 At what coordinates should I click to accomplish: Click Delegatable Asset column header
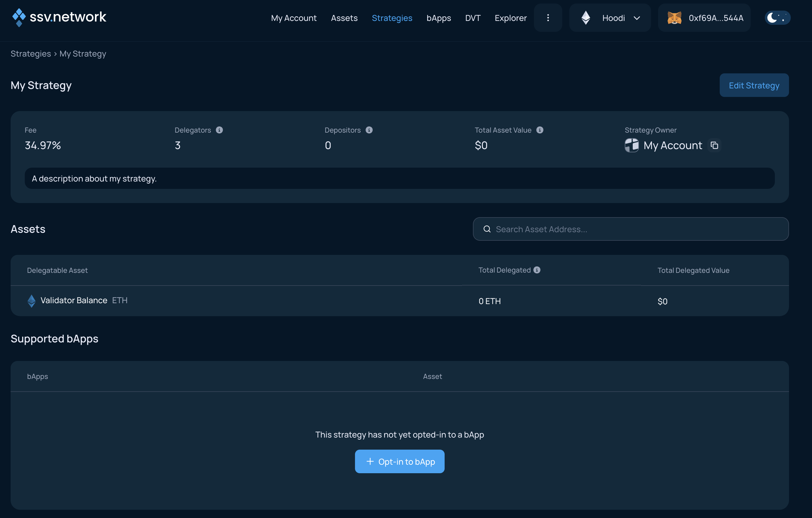57,270
